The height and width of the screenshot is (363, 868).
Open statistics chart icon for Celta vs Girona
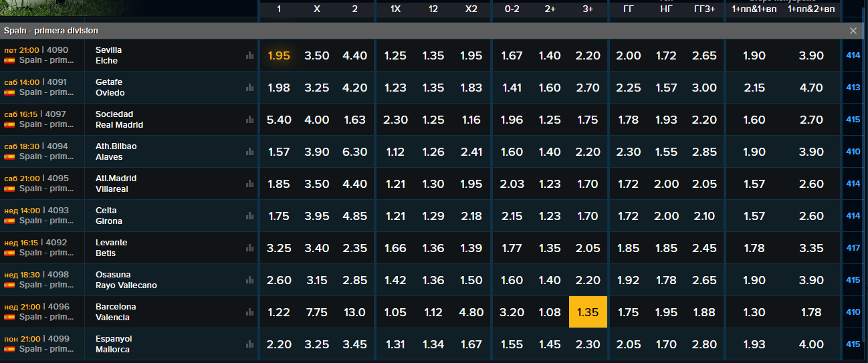pos(249,216)
